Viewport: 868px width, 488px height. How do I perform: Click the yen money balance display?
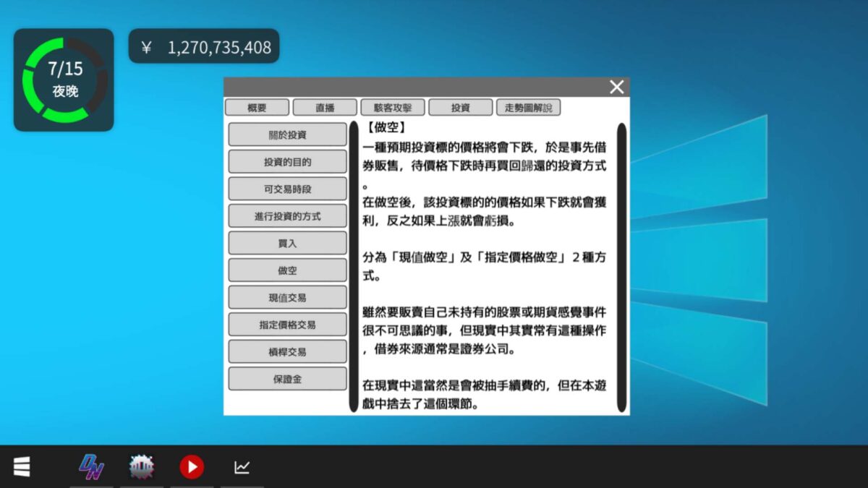[204, 48]
